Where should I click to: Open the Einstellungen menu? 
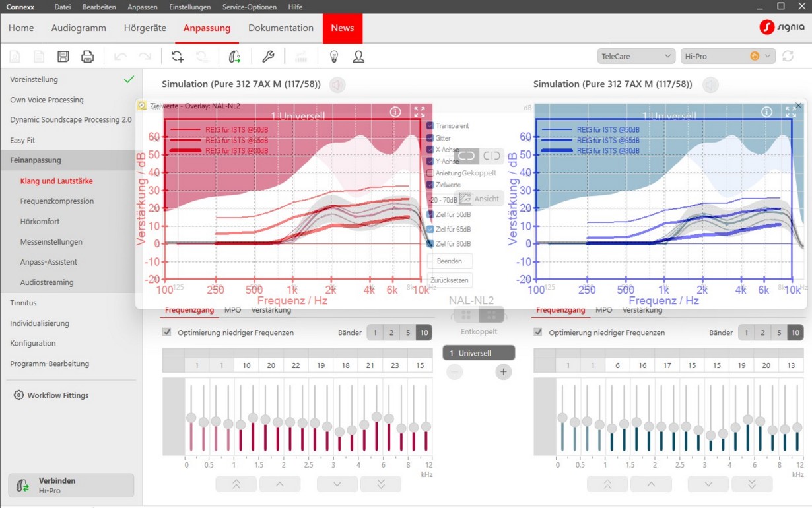pyautogui.click(x=190, y=7)
